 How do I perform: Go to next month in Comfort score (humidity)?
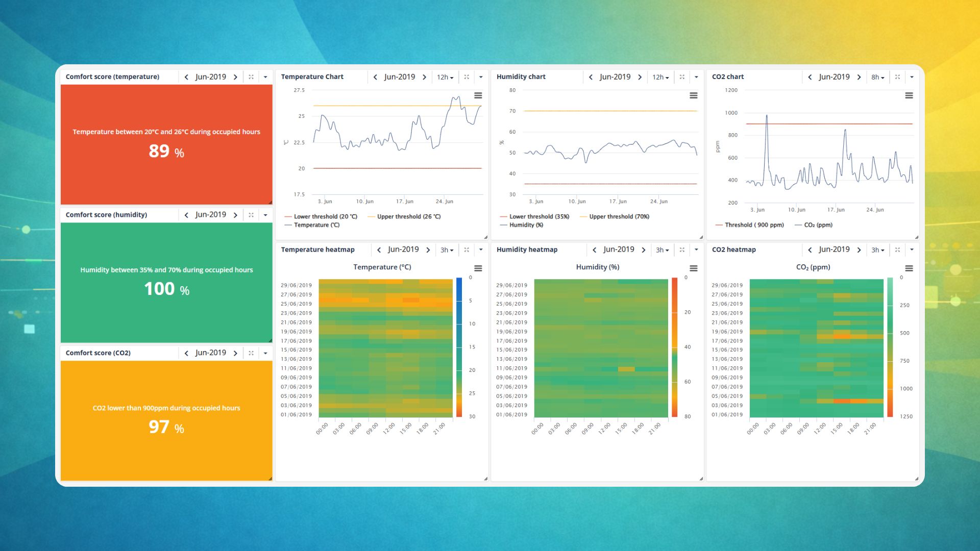tap(235, 215)
